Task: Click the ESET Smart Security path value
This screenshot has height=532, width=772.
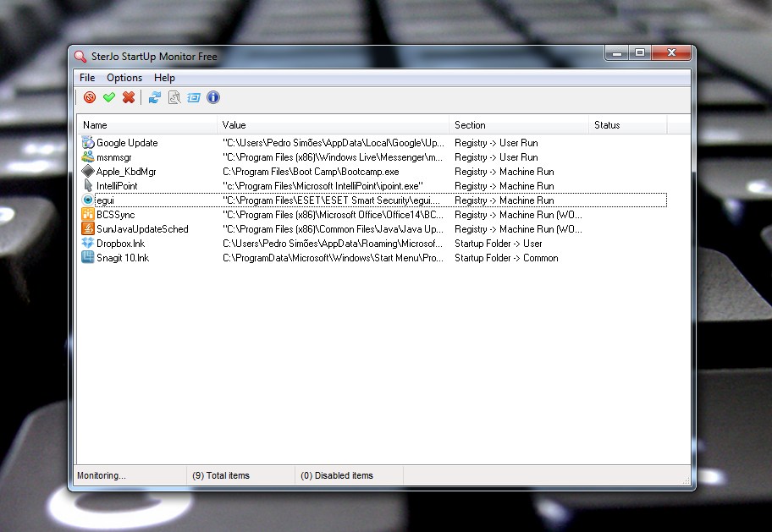Action: (331, 200)
